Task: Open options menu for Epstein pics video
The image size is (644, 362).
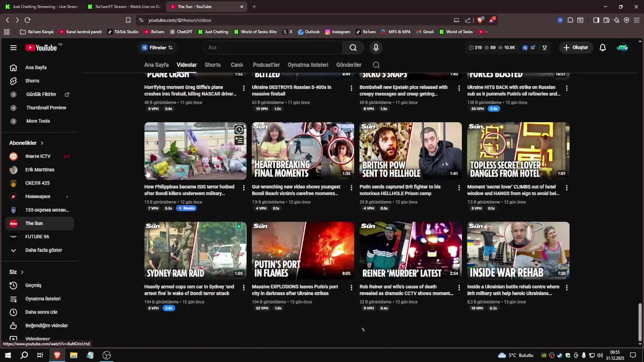Action: [459, 88]
